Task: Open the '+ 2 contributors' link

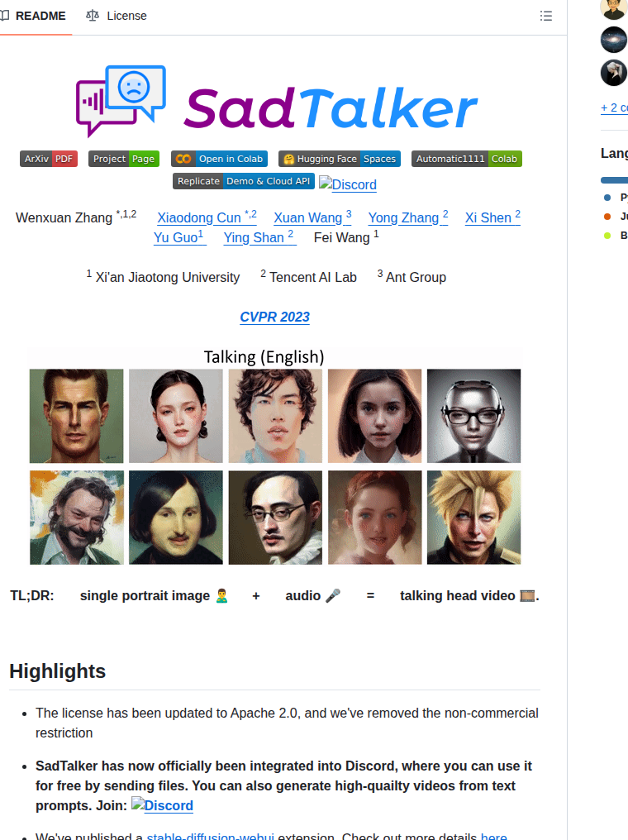Action: point(614,107)
